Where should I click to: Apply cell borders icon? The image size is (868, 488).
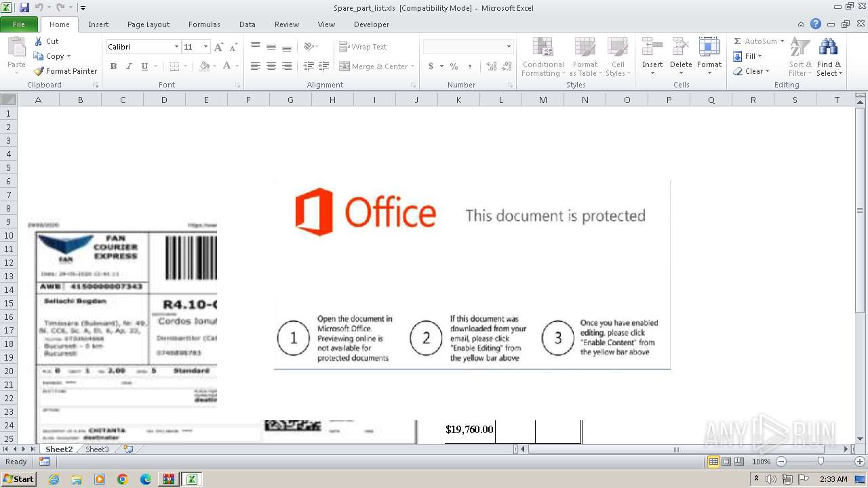click(174, 66)
